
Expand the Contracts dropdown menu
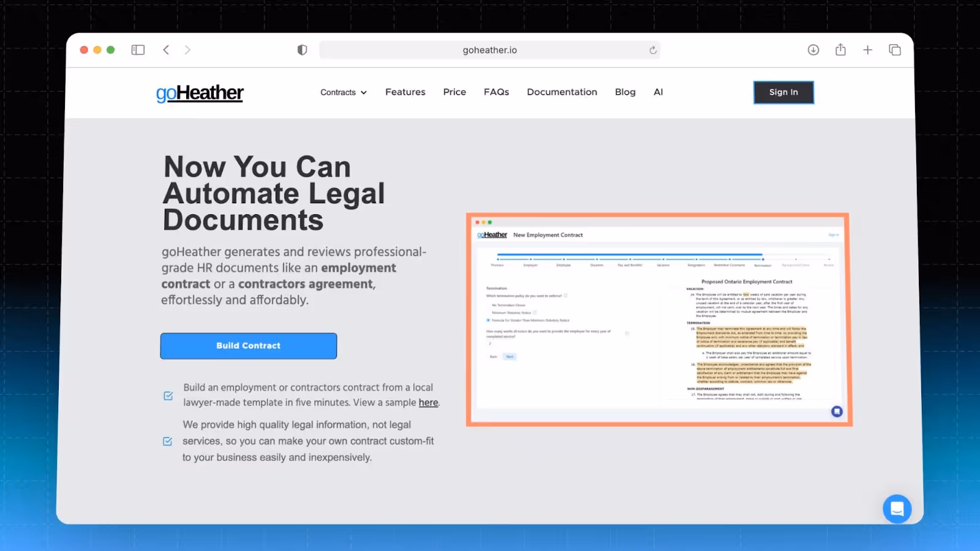(344, 92)
